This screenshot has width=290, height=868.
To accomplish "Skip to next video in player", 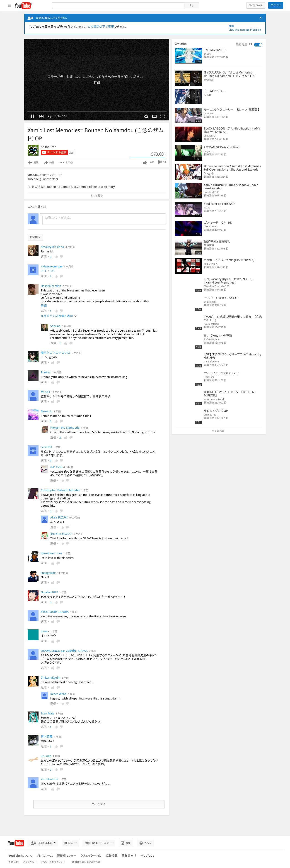I will pos(41,116).
